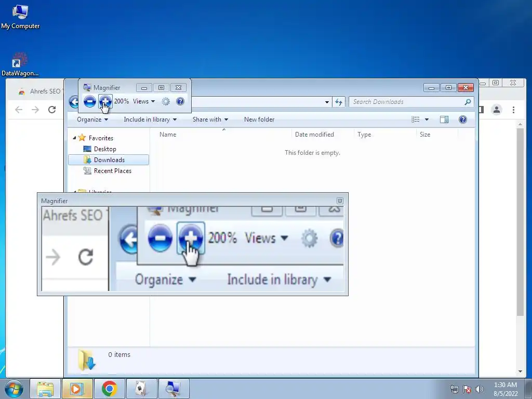The height and width of the screenshot is (399, 532).
Task: Click the Explorer back navigation arrow
Action: [74, 101]
